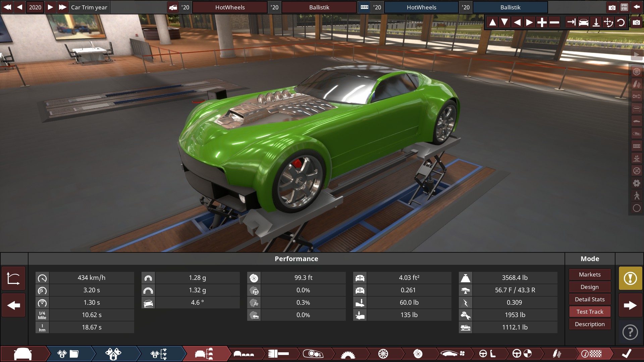Open the headlight fixtures tab
644x362 pixels.
click(x=313, y=354)
